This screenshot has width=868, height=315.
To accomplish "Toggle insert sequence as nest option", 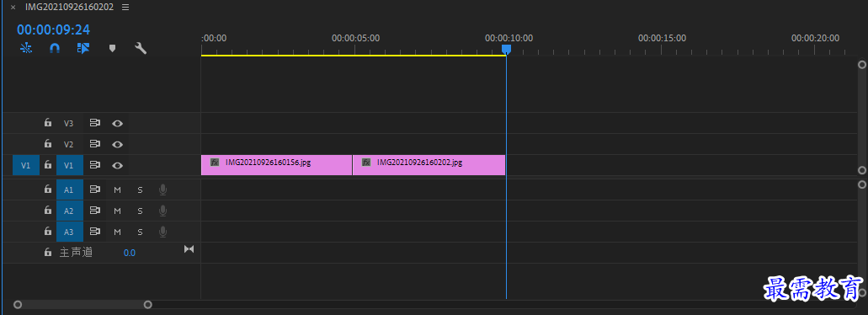I will click(x=26, y=49).
